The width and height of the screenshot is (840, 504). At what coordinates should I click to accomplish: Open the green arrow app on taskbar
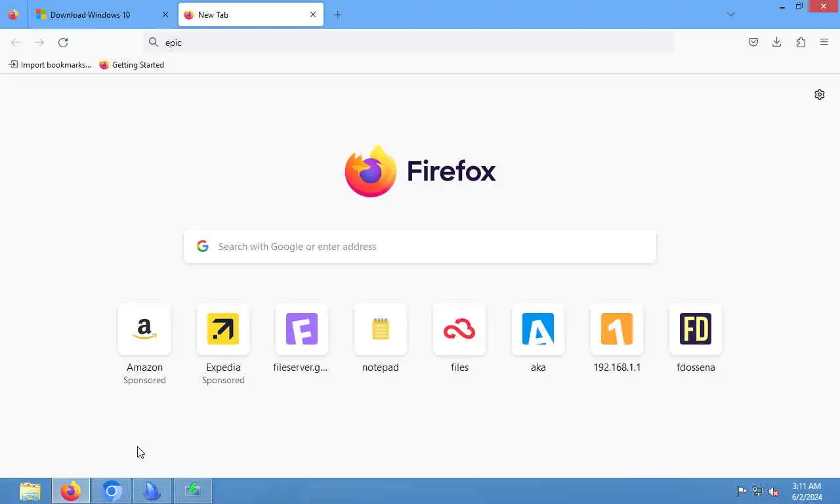193,491
